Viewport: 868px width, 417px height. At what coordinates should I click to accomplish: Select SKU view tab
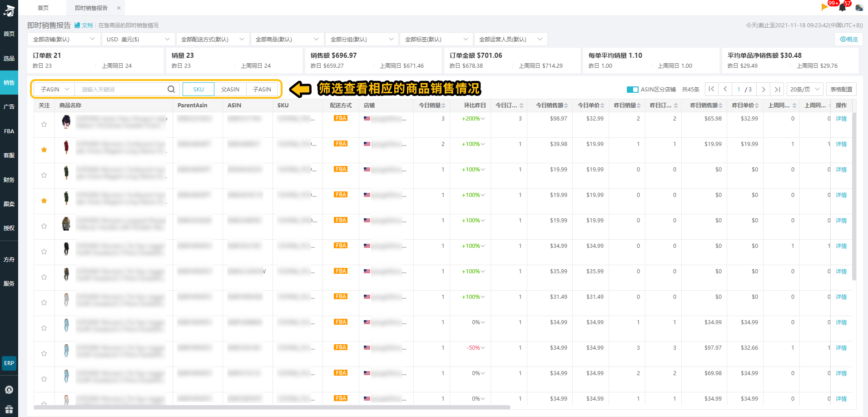pyautogui.click(x=198, y=89)
